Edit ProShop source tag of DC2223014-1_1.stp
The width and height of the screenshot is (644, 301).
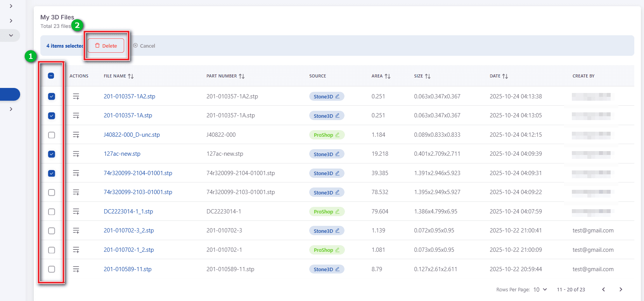(338, 211)
